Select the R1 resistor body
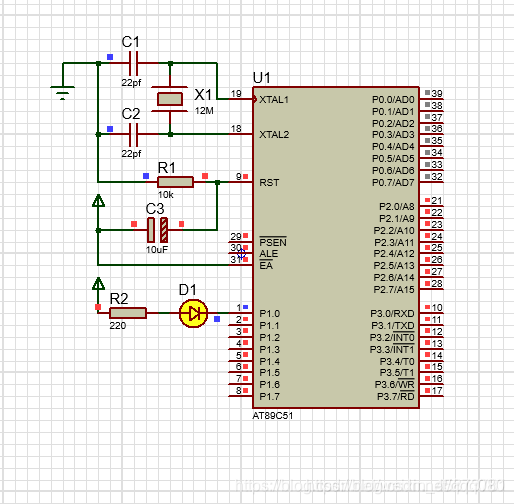514x504 pixels. (x=175, y=182)
